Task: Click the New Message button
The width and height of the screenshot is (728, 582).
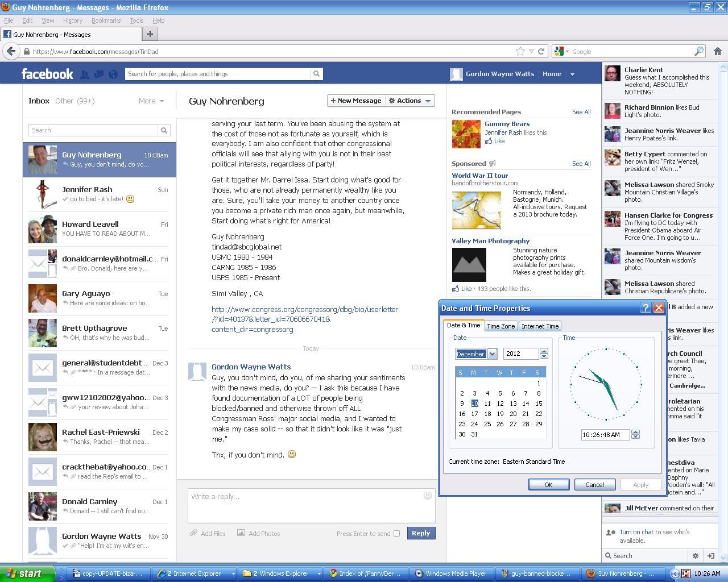Action: tap(355, 101)
